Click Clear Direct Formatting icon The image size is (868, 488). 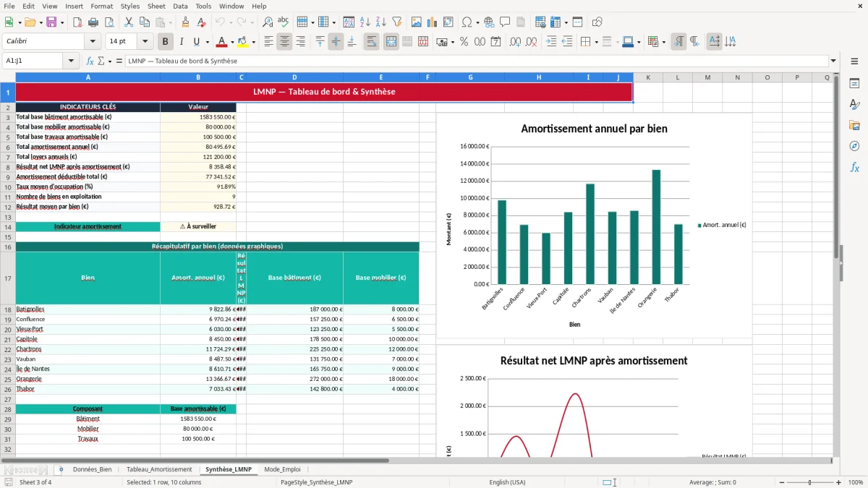coord(202,22)
